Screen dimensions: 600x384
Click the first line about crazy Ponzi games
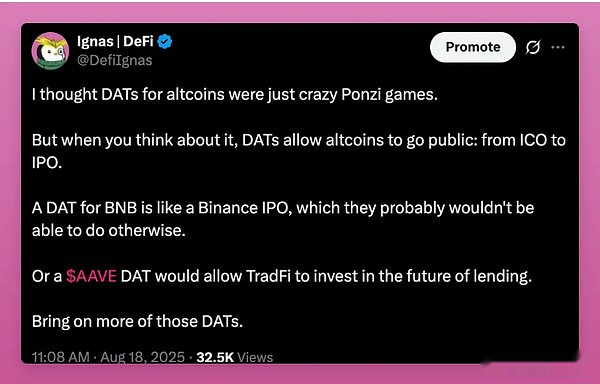tap(235, 94)
